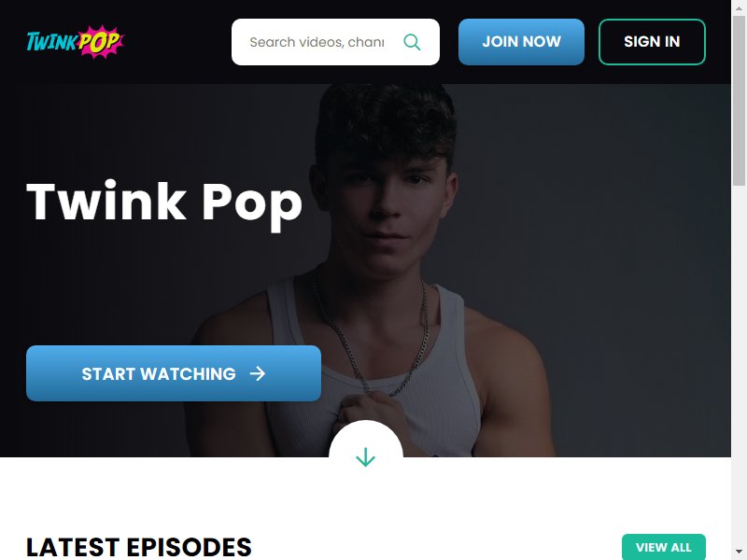Click the pink POP burst in the logo

point(100,42)
